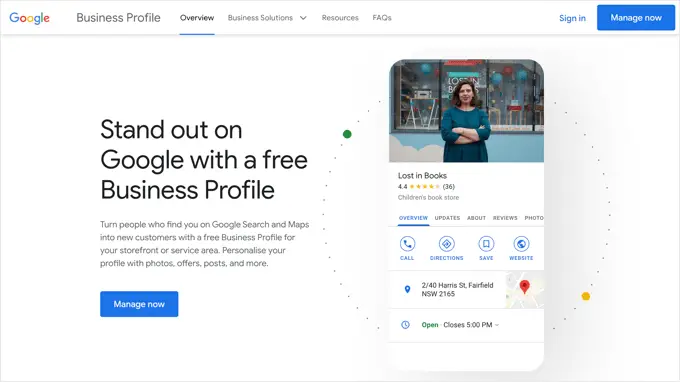Open the Resources menu item
This screenshot has width=680, height=382.
coord(340,18)
